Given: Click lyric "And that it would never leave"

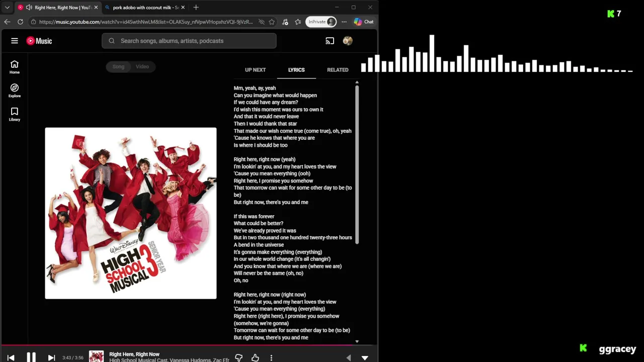Looking at the screenshot, I should (266, 117).
